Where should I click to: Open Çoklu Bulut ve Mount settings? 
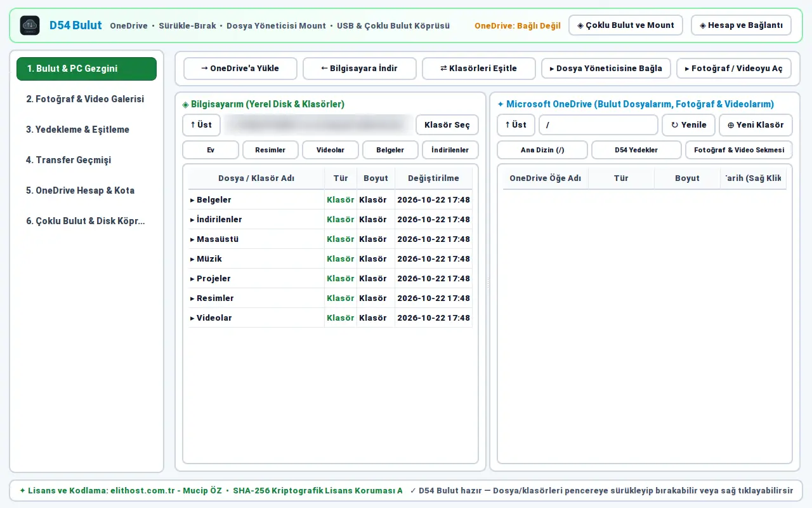coord(625,25)
